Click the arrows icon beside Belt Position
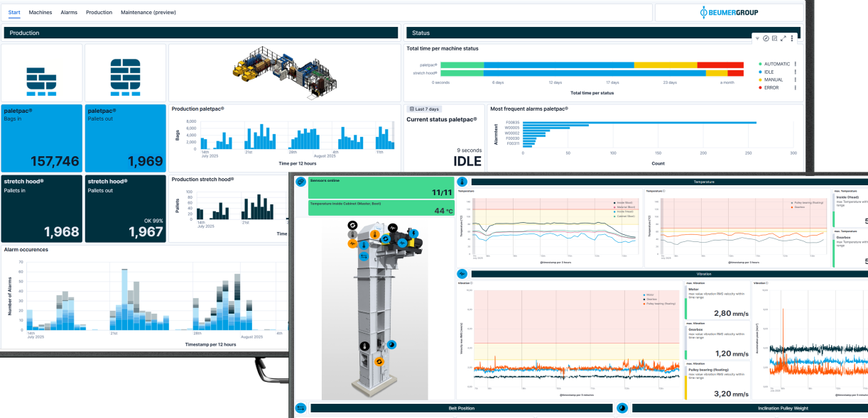The width and height of the screenshot is (868, 418). (300, 408)
